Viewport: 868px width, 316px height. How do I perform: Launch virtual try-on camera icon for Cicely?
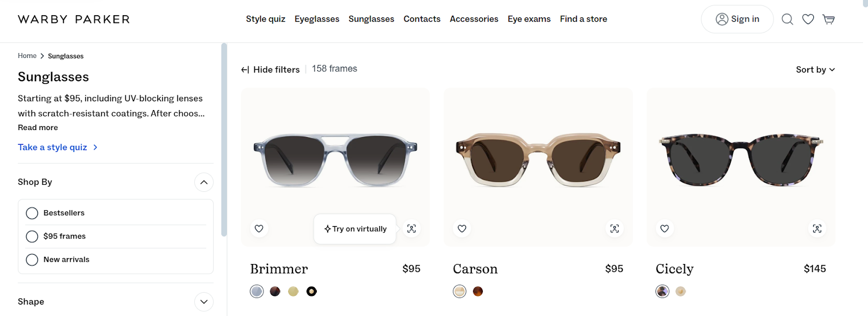pyautogui.click(x=816, y=228)
